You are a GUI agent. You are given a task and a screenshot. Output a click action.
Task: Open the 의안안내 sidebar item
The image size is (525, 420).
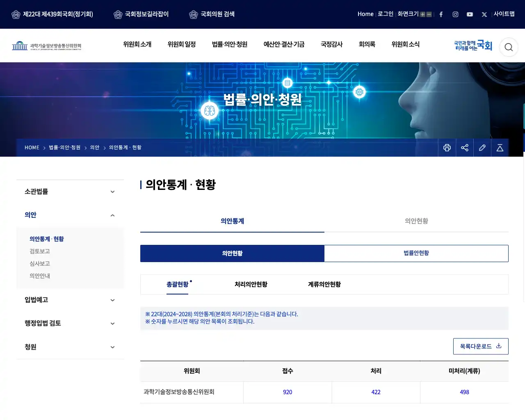[x=40, y=276]
